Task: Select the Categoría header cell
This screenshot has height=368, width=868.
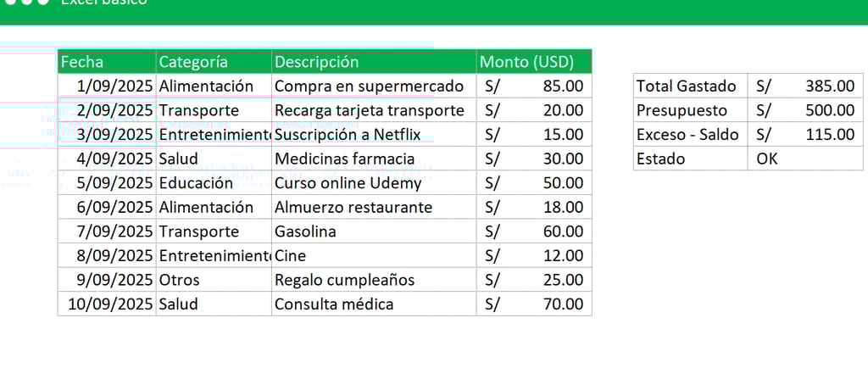Action: click(214, 61)
